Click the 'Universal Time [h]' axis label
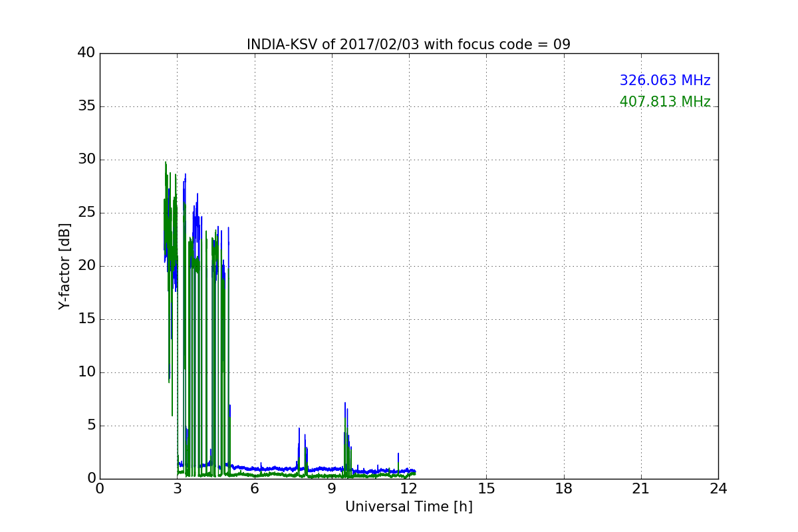 click(408, 507)
